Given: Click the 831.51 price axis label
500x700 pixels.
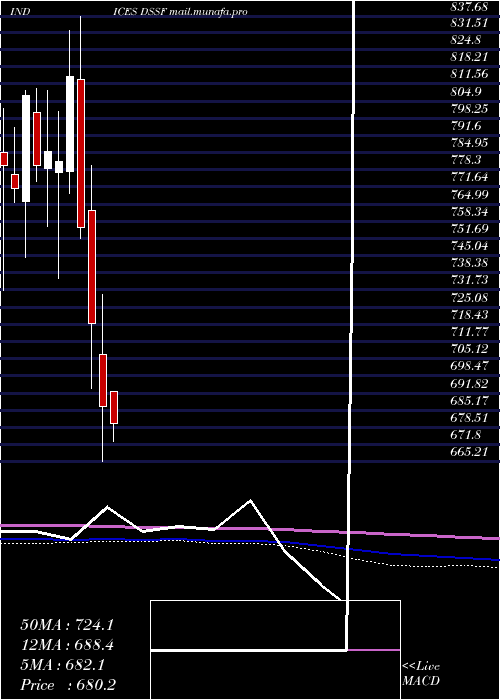Looking at the screenshot, I should [469, 22].
